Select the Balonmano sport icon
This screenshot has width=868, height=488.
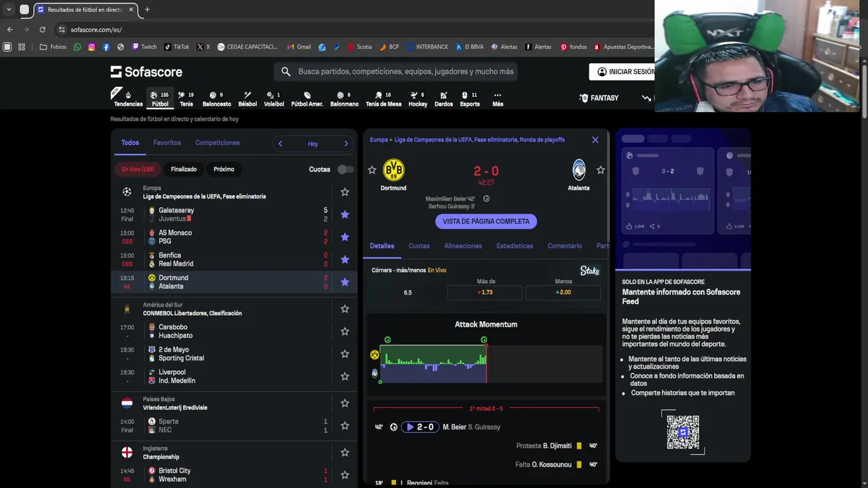pyautogui.click(x=344, y=99)
